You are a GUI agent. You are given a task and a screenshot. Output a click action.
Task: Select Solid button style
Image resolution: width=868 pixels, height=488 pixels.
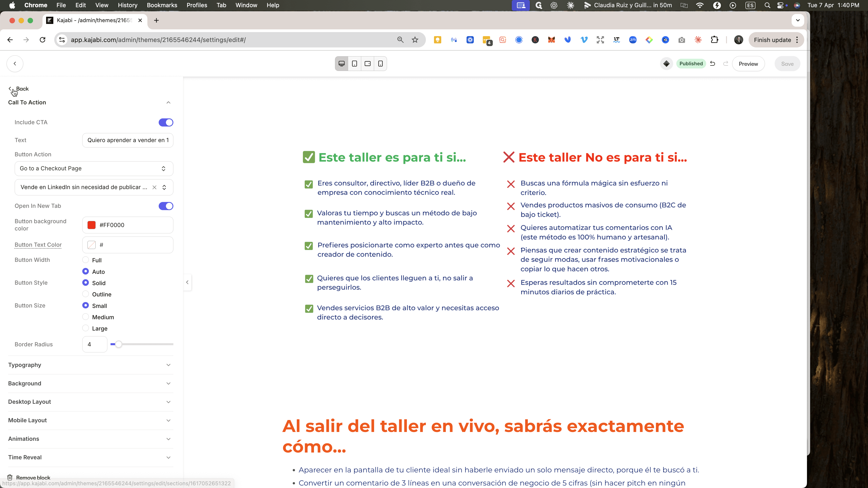click(x=86, y=283)
